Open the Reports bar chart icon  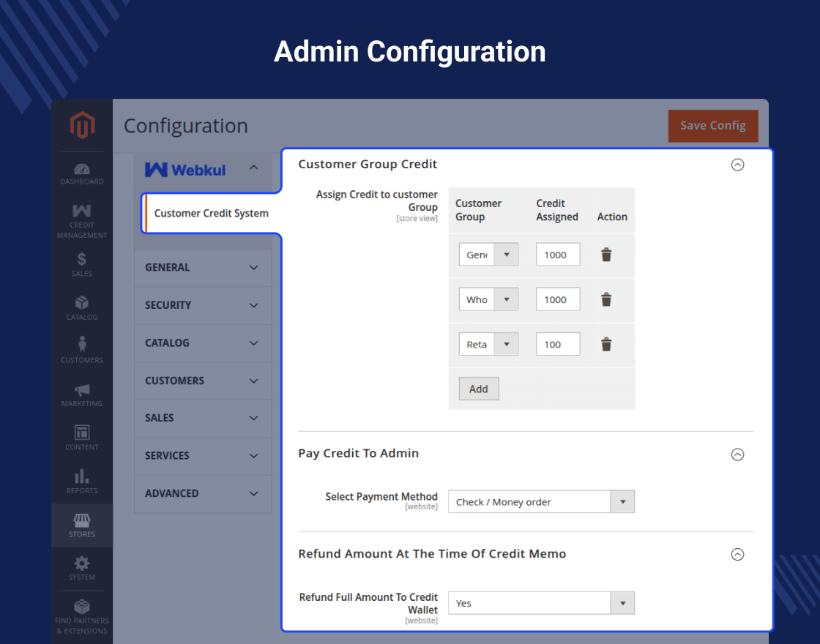(82, 481)
